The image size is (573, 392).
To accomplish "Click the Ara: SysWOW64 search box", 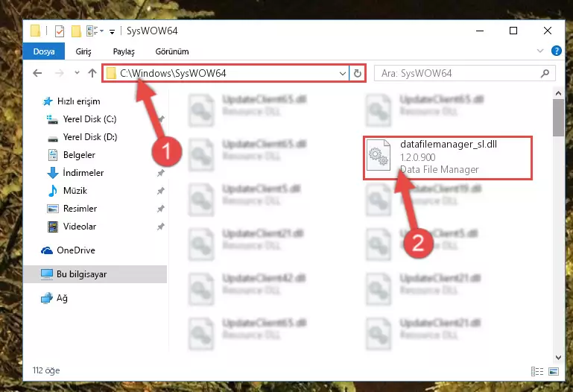I will pos(465,74).
